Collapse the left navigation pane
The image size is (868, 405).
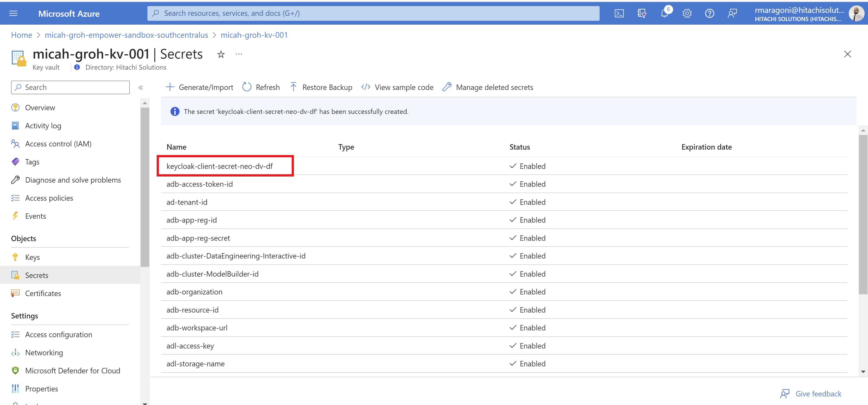coord(141,88)
